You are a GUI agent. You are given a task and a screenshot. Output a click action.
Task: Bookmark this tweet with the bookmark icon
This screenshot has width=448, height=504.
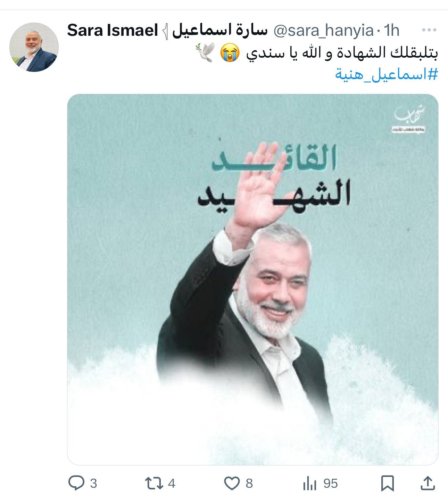pyautogui.click(x=388, y=483)
